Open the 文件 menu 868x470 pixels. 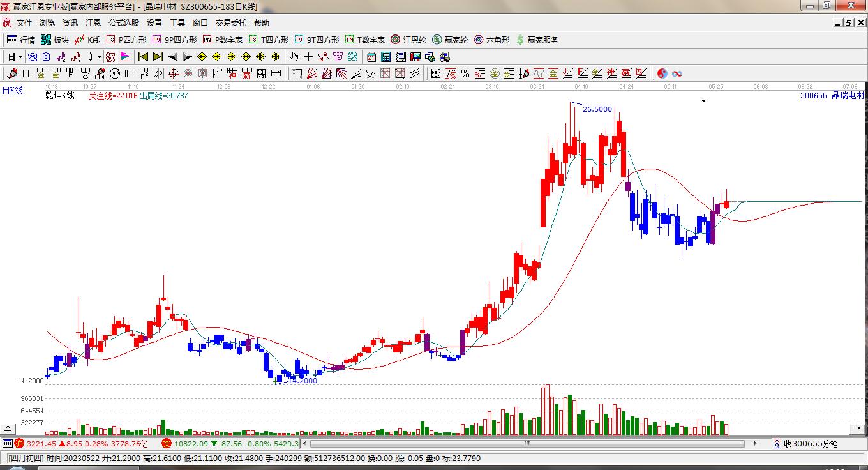coord(24,23)
